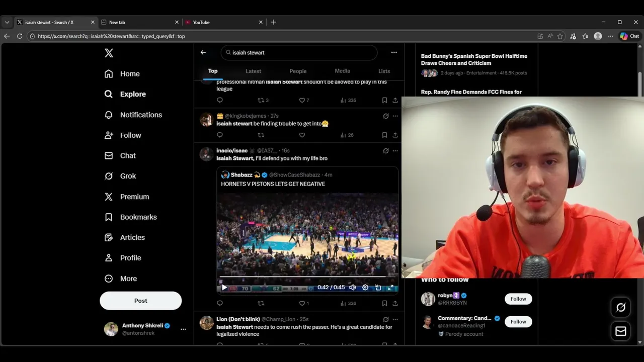Open Articles in the sidebar
Viewport: 644px width, 362px height.
pyautogui.click(x=124, y=237)
